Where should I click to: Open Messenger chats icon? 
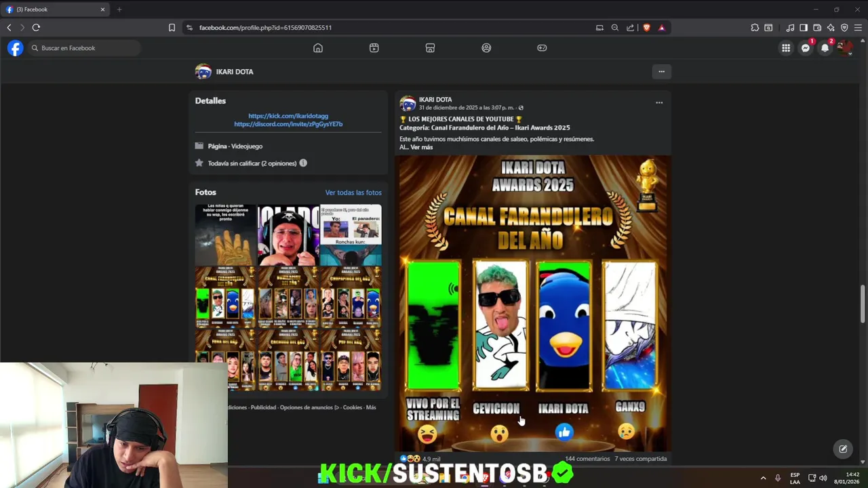pos(806,48)
